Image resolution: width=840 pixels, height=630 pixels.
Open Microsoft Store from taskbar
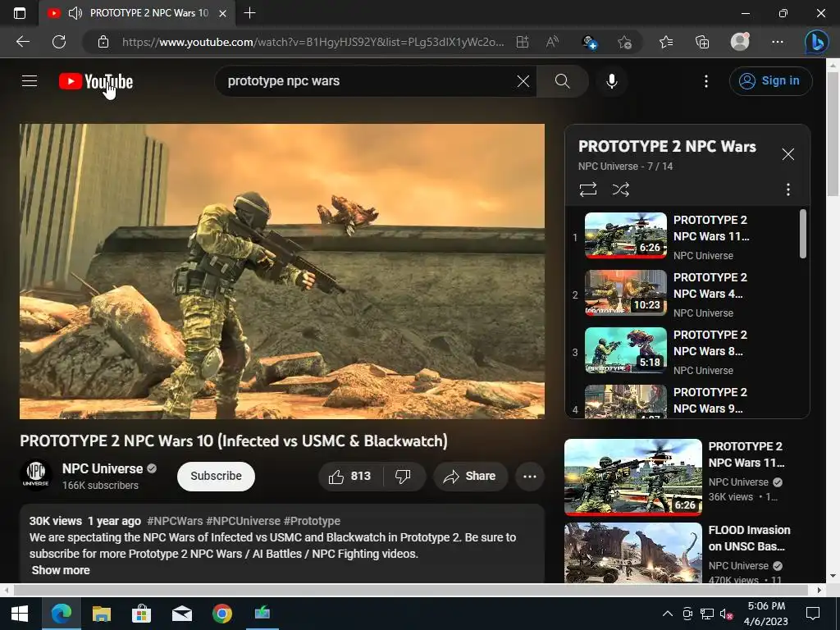coord(141,614)
